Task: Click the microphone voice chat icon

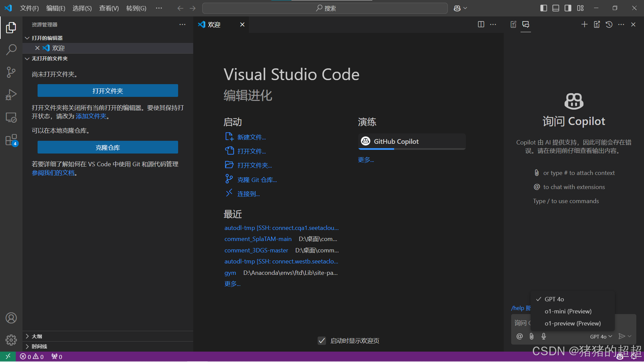Action: (x=544, y=336)
